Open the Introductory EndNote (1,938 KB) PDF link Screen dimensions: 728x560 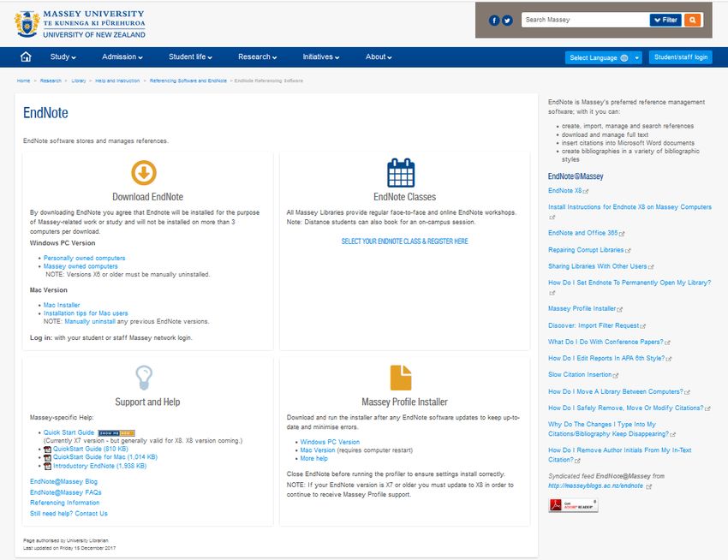click(x=100, y=466)
